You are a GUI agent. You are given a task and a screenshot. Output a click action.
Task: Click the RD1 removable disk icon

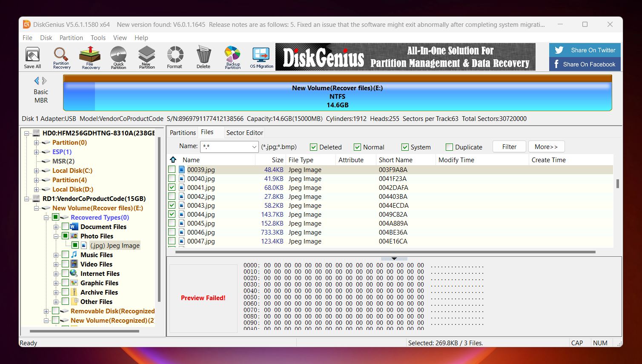click(36, 199)
